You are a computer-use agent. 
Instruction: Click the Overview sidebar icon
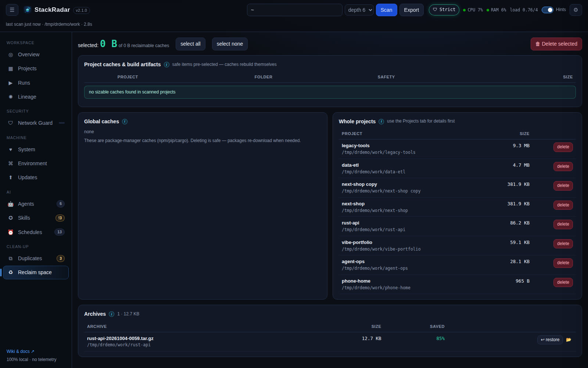pyautogui.click(x=11, y=54)
